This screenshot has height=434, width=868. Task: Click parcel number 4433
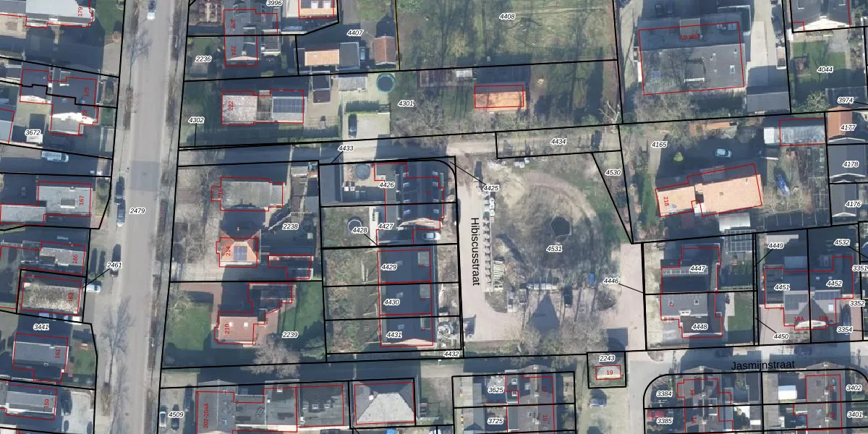point(346,149)
